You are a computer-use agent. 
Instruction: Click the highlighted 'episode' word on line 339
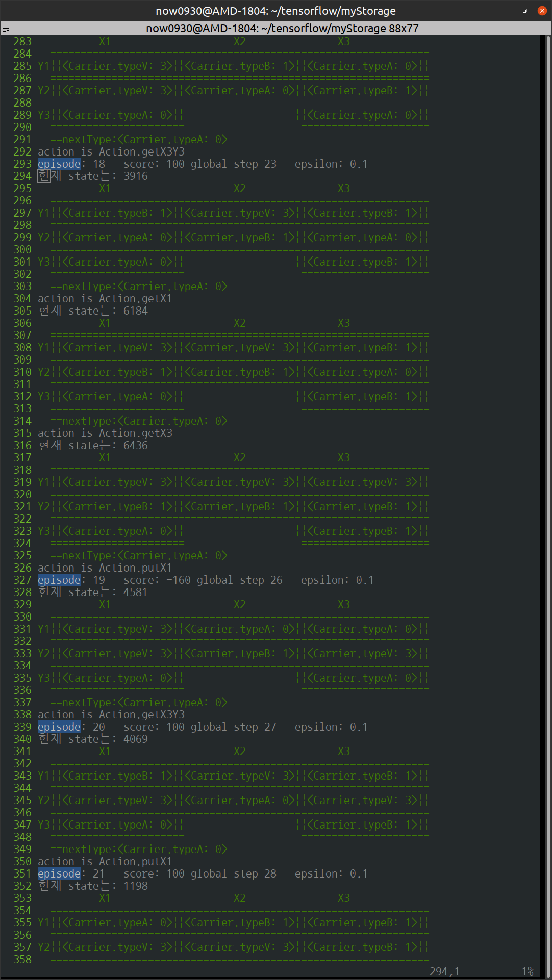coord(59,727)
